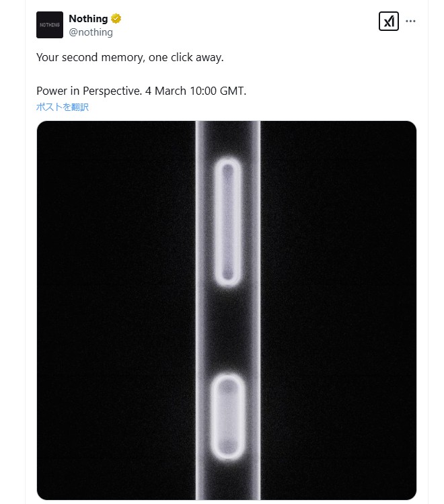The image size is (444, 504).
Task: Click the phone frame between the two buttons
Action: (x=227, y=329)
